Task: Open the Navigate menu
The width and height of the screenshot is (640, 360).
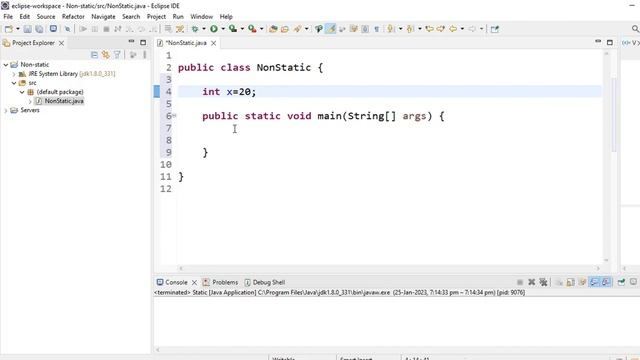Action: pyautogui.click(x=103, y=17)
